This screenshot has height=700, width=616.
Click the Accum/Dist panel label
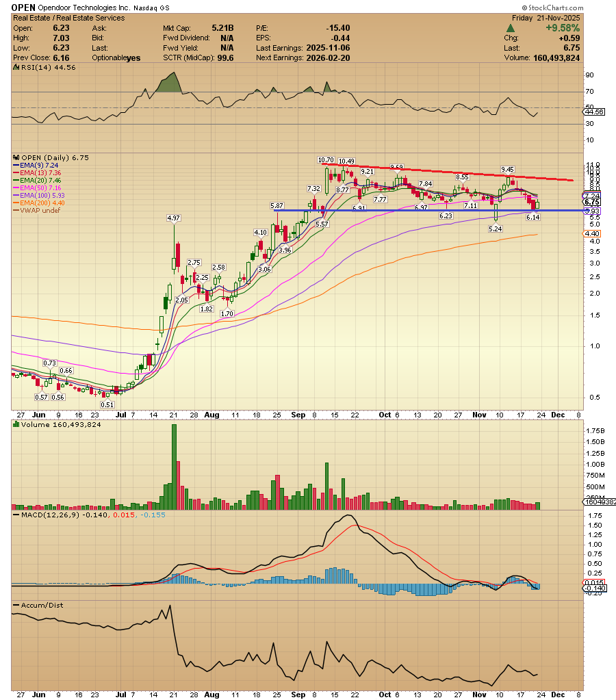tap(42, 605)
